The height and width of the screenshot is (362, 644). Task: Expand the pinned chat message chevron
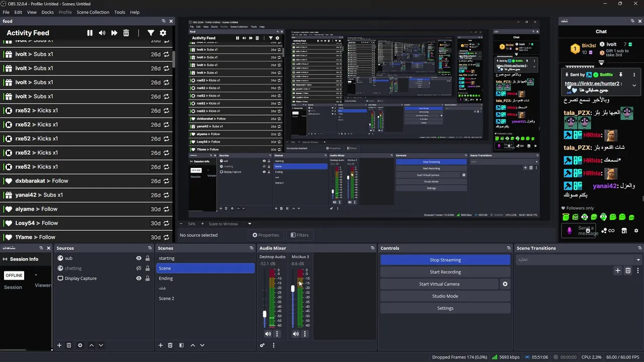[x=634, y=85]
